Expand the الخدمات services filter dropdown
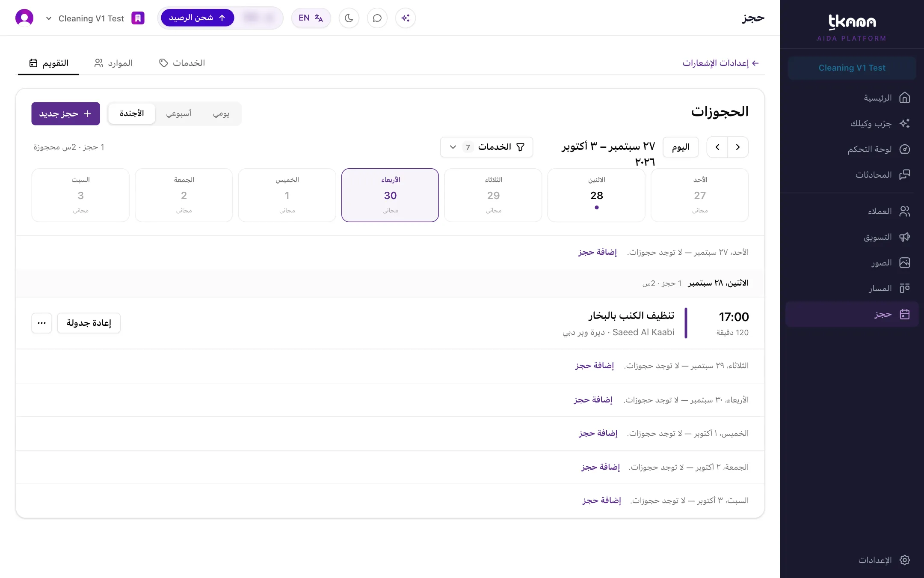924x578 pixels. 486,147
